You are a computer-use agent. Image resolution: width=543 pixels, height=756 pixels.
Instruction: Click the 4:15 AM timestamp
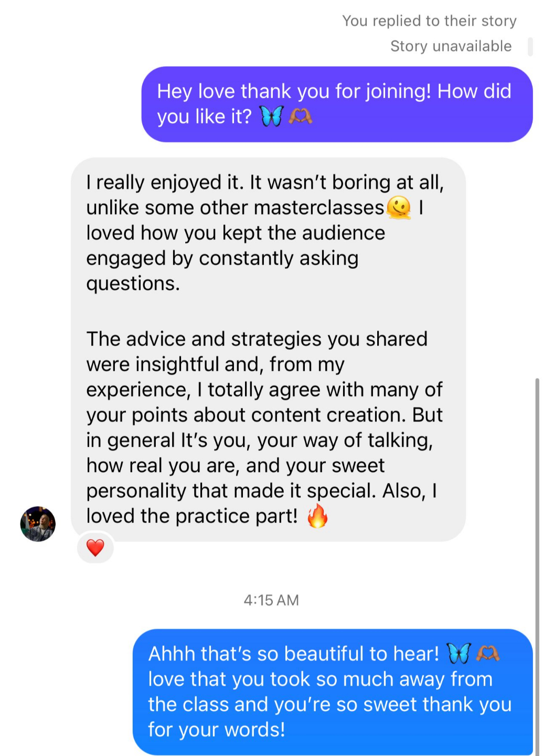point(271,600)
